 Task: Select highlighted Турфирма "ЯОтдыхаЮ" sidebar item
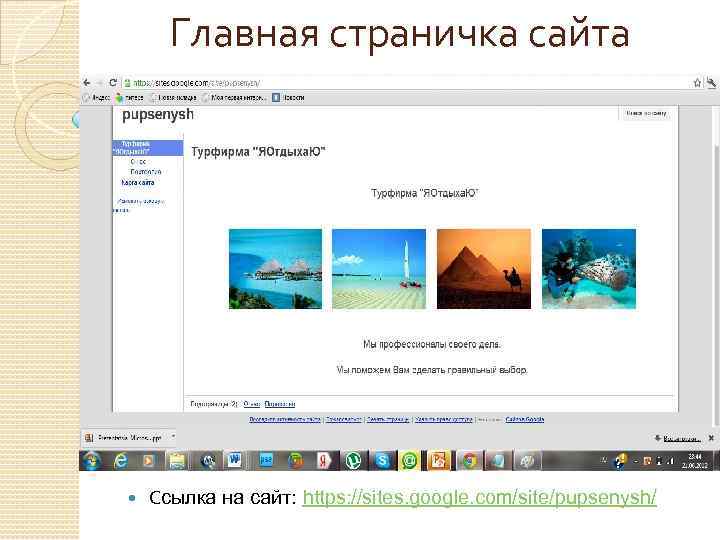(x=148, y=148)
